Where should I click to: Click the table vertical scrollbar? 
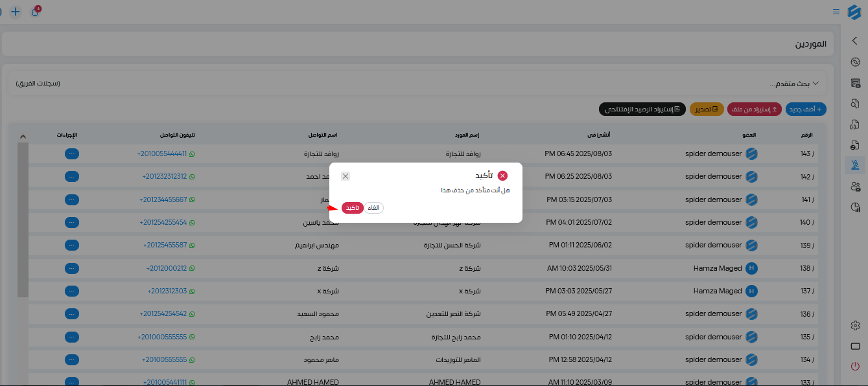[23, 220]
